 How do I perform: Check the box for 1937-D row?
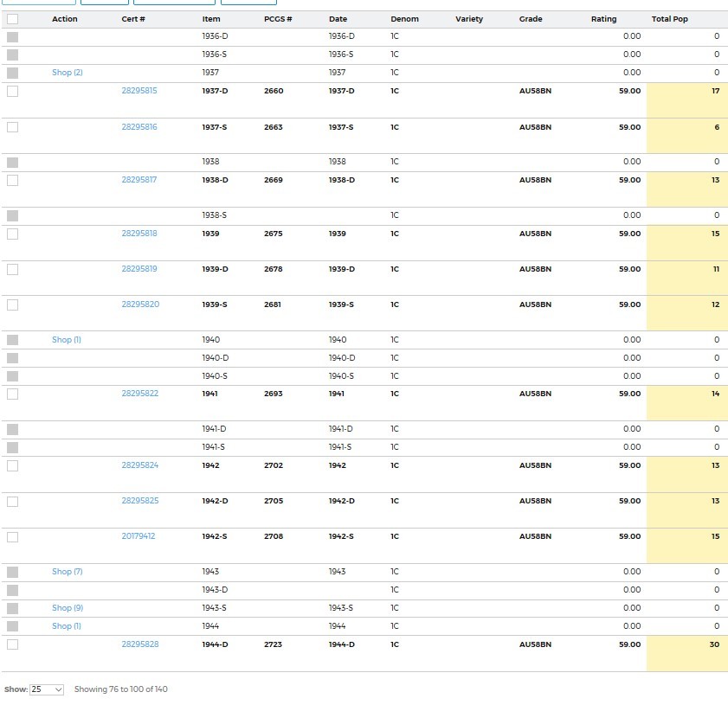coord(12,91)
